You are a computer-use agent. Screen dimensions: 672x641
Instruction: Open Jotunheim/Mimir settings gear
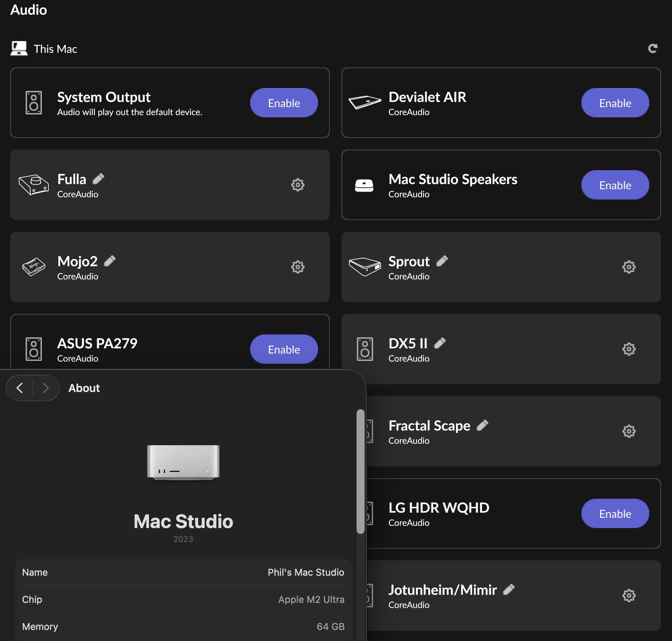pyautogui.click(x=629, y=596)
